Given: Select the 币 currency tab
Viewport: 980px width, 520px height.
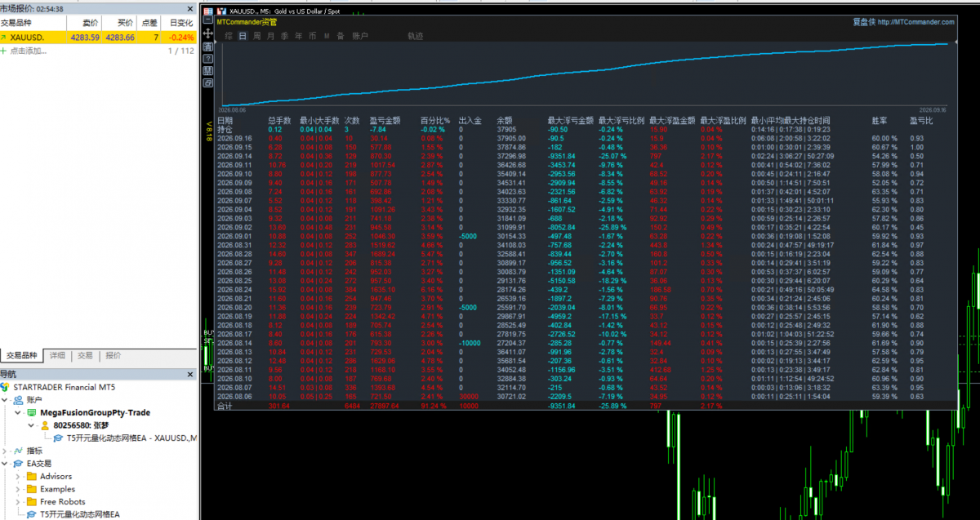Looking at the screenshot, I should pos(312,36).
